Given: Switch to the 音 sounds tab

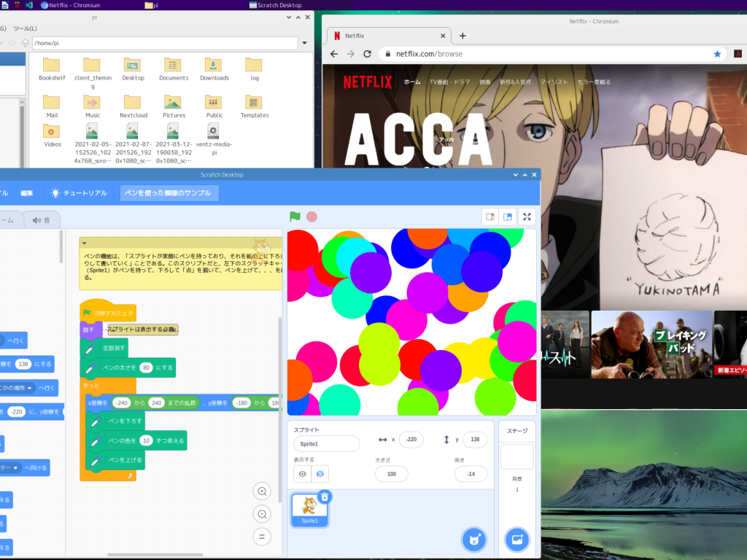Looking at the screenshot, I should pyautogui.click(x=42, y=220).
